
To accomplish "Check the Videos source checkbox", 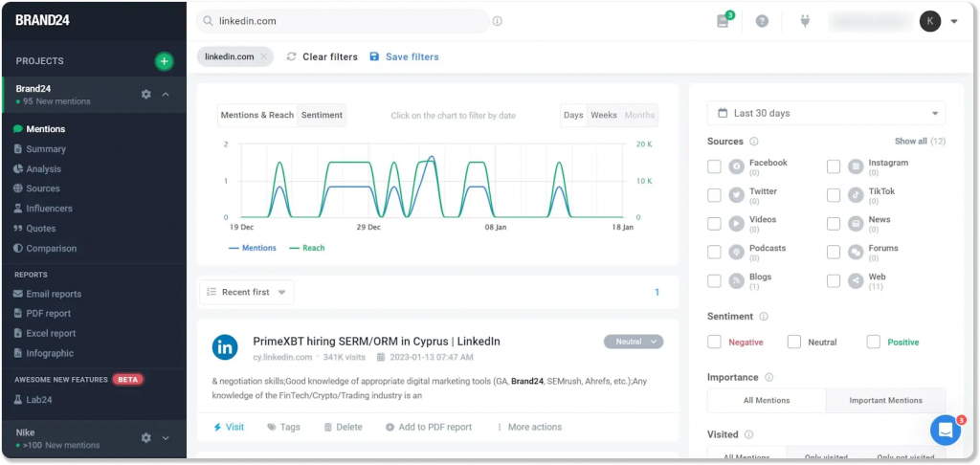I will [x=714, y=224].
